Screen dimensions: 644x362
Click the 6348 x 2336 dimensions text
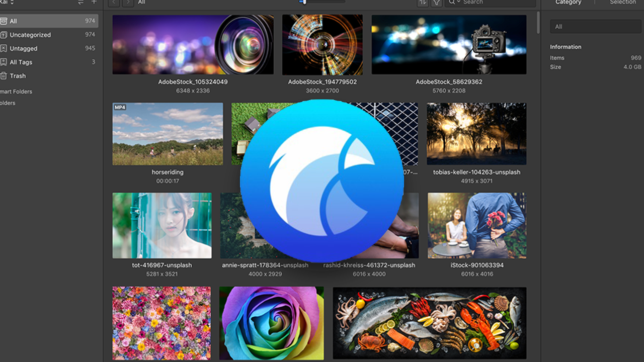pos(193,91)
